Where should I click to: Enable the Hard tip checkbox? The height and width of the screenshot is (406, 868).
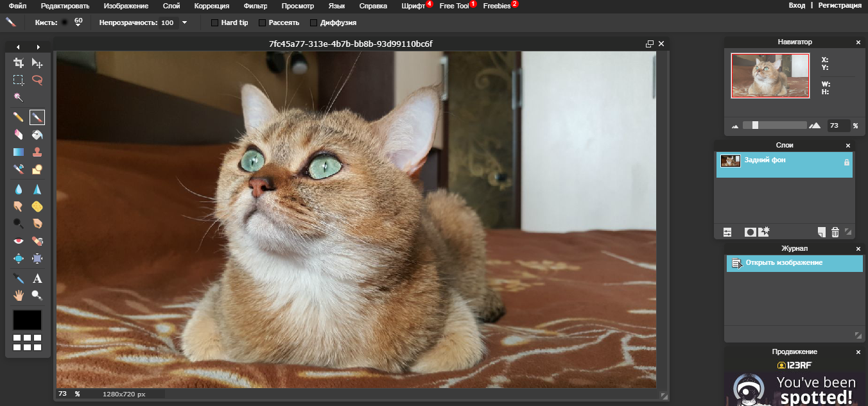[x=214, y=22]
